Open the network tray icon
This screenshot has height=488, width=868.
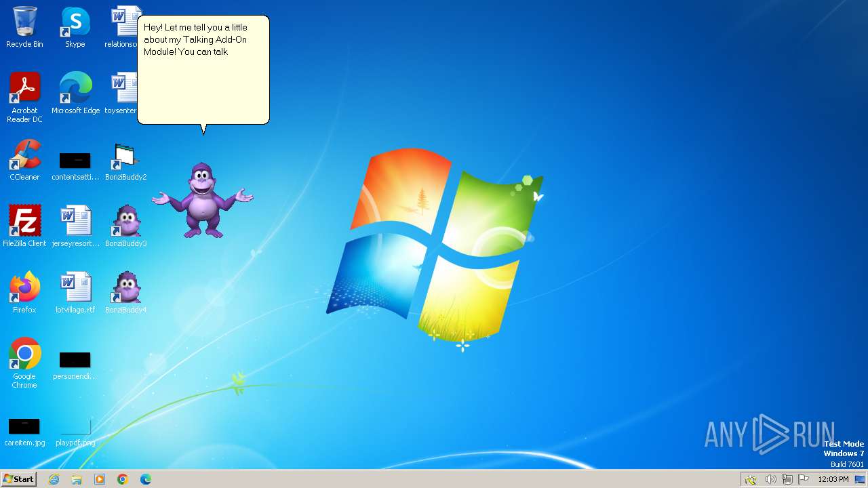[x=787, y=479]
